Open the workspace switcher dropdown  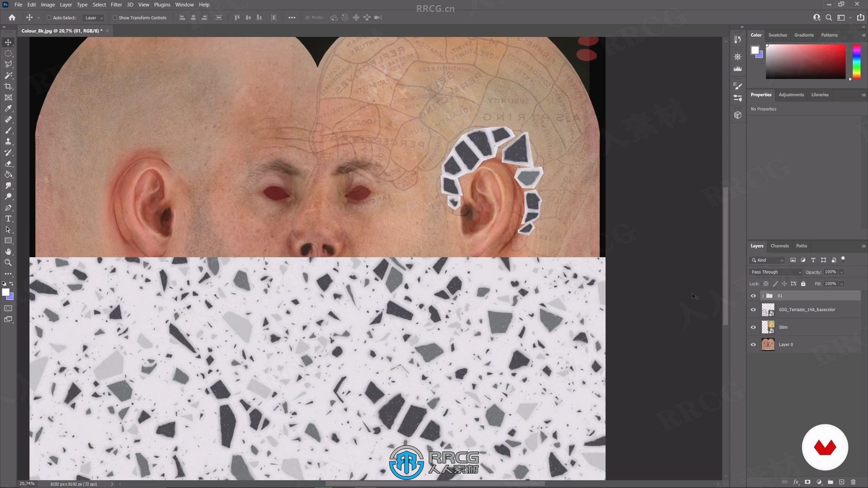coord(843,18)
